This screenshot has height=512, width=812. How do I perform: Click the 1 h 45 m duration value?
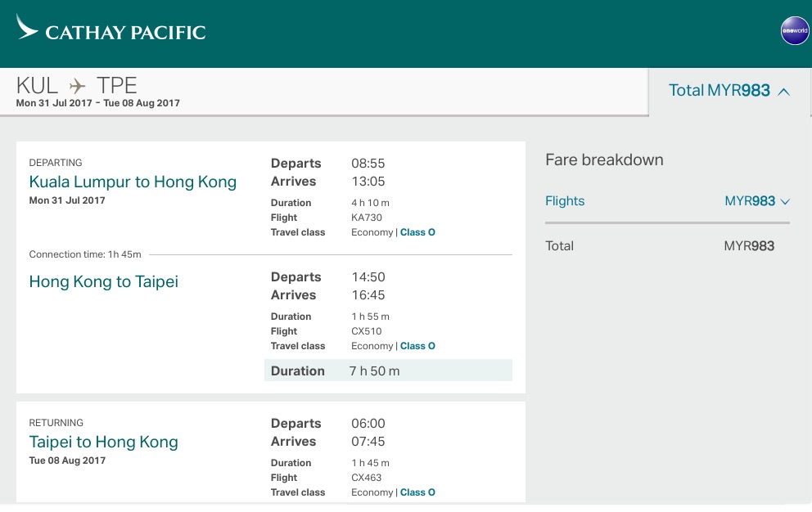click(x=370, y=463)
